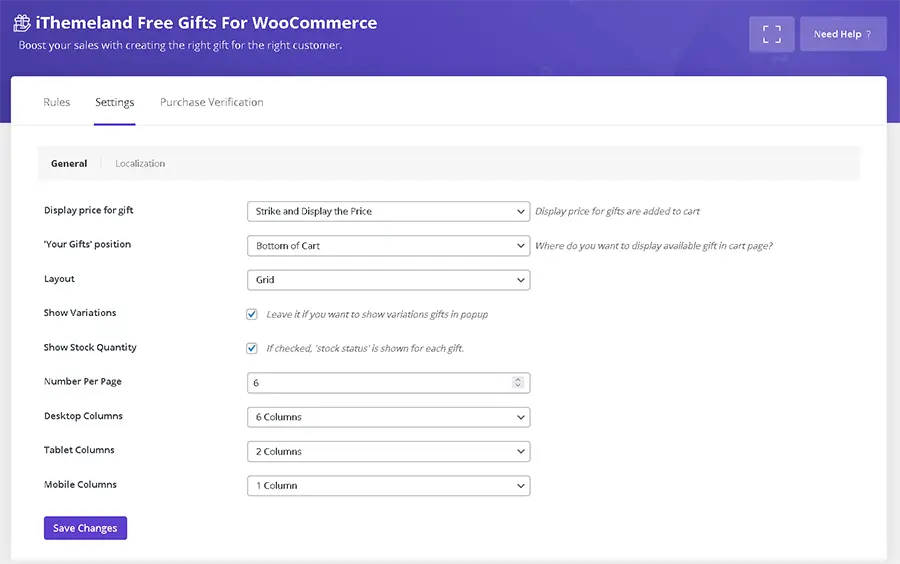Expand the 'Your Gifts' position dropdown
This screenshot has height=564, width=900.
tap(388, 246)
